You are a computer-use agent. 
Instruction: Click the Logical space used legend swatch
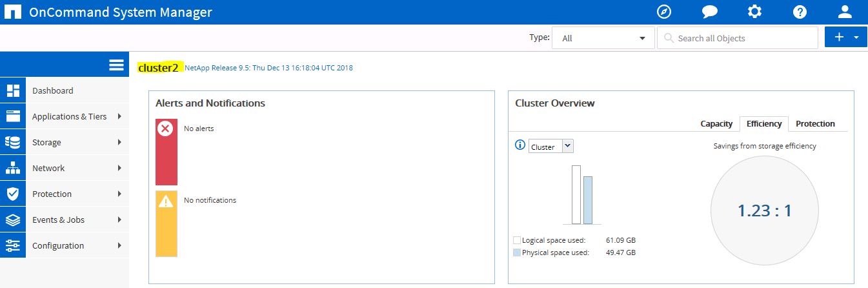click(517, 240)
